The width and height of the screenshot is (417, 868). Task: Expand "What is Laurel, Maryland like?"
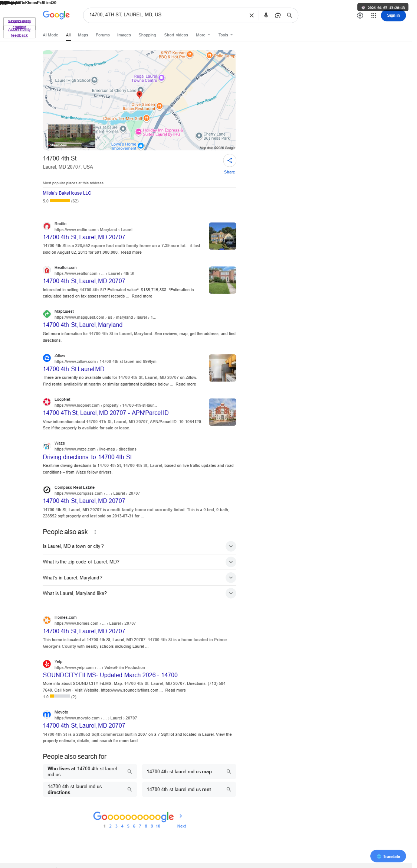tap(139, 593)
